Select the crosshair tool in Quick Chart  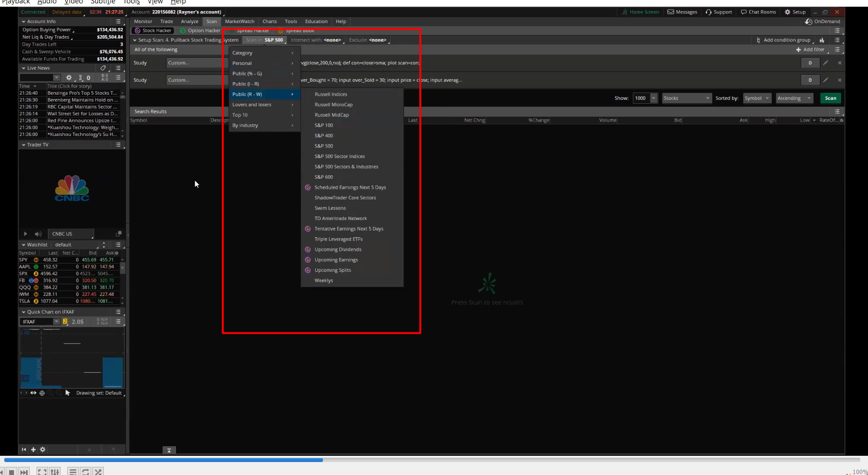click(x=42, y=393)
